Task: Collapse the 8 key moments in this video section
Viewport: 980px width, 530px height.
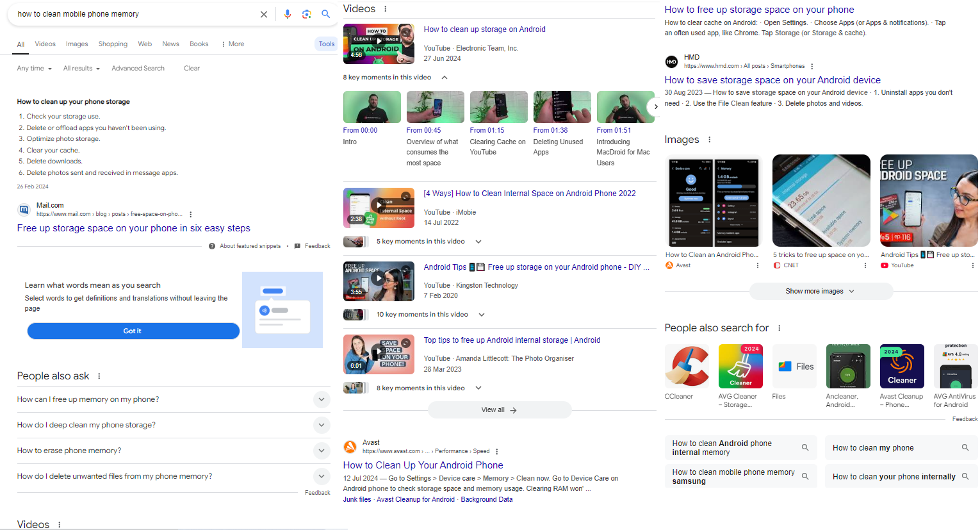Action: pyautogui.click(x=445, y=78)
